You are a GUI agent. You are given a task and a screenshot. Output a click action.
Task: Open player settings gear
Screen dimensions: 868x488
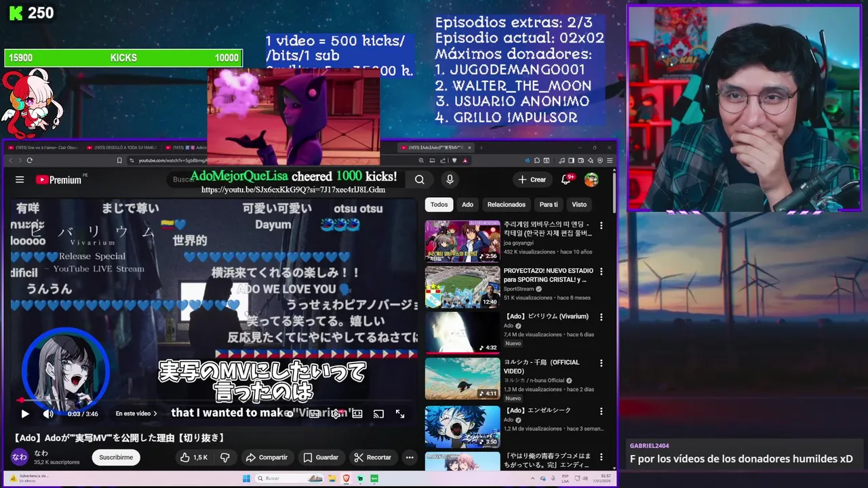336,413
